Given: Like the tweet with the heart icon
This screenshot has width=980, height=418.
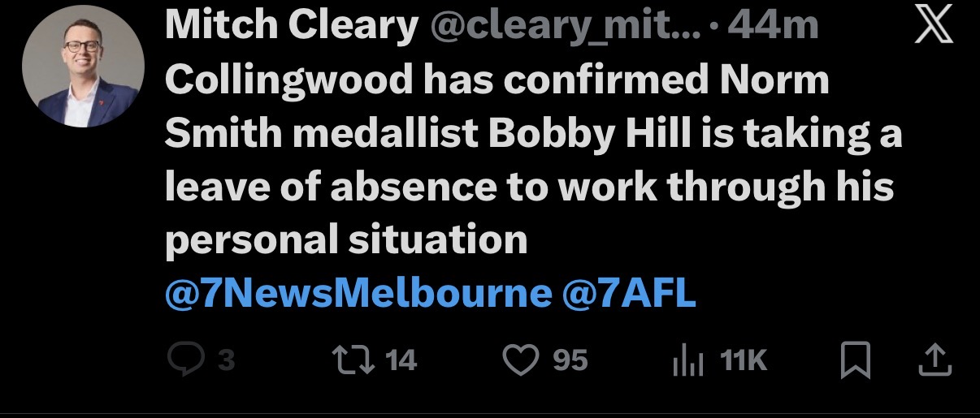Looking at the screenshot, I should [522, 360].
